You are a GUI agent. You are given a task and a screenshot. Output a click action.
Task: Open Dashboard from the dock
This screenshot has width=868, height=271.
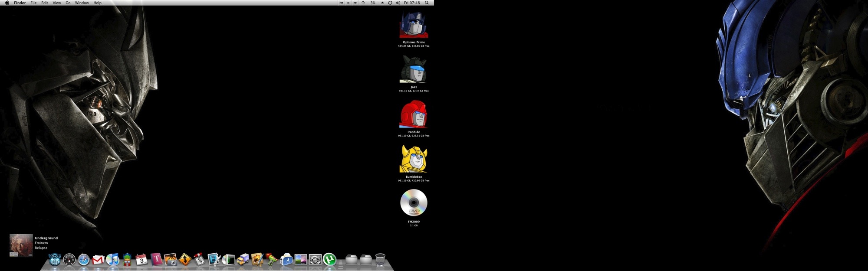point(69,260)
